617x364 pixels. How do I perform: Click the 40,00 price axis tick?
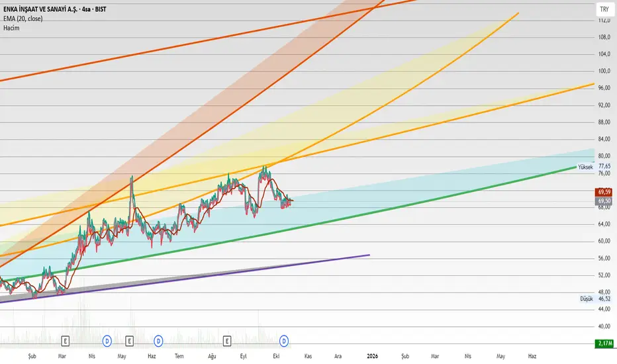[604, 326]
